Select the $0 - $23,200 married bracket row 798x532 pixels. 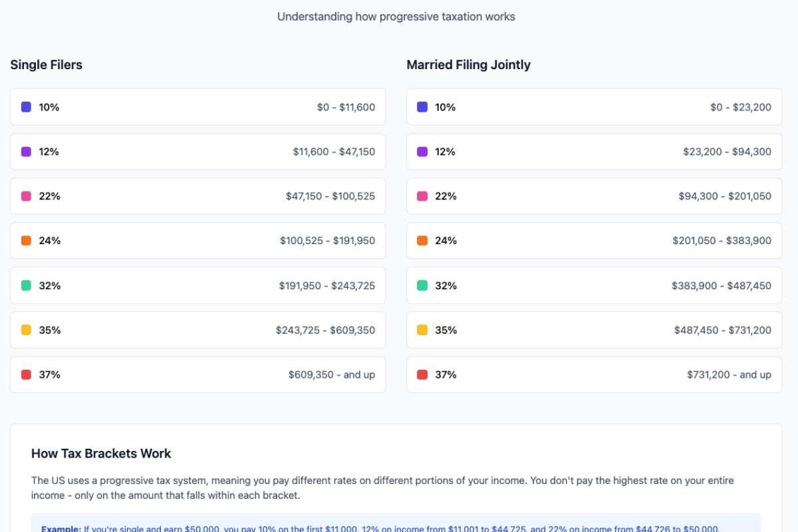coord(594,107)
